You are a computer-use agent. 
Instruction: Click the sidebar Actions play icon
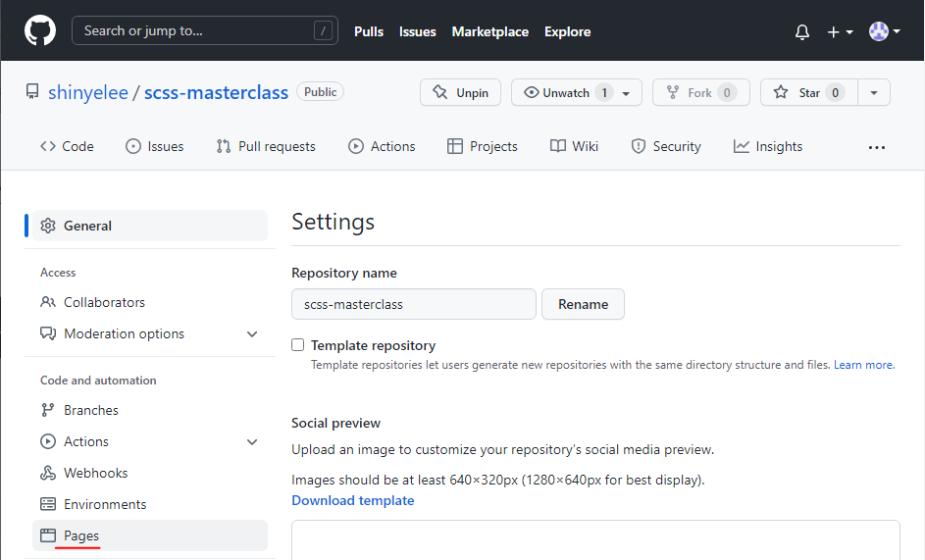pyautogui.click(x=48, y=441)
